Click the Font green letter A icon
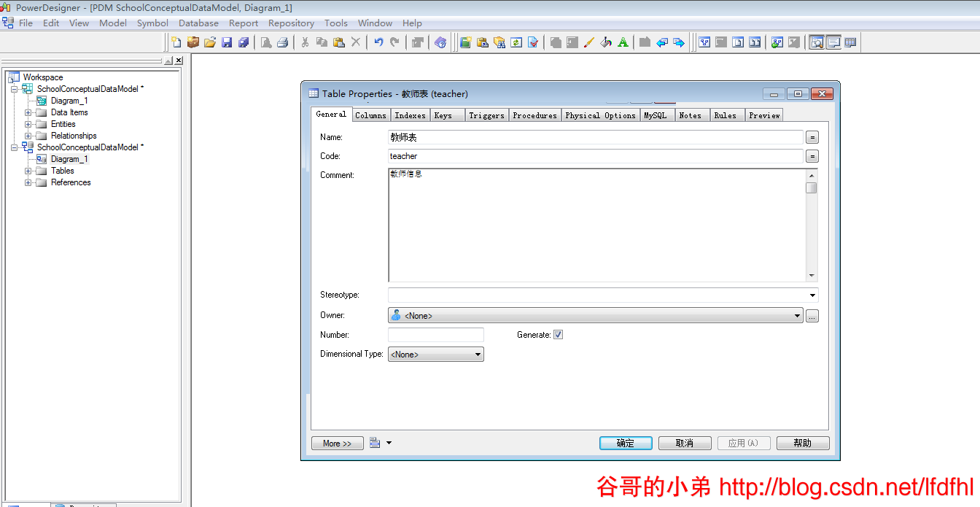Viewport: 980px width, 507px height. tap(623, 42)
